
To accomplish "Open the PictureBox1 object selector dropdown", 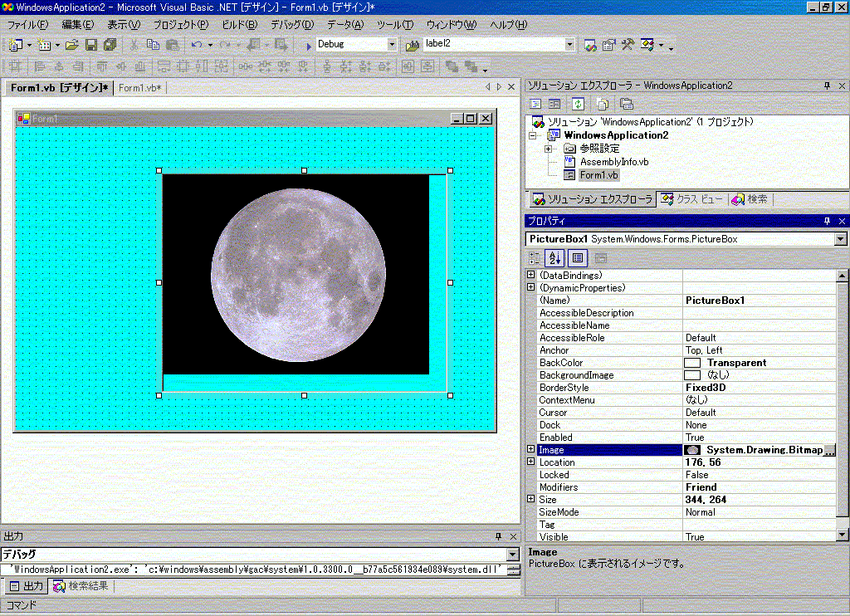I will (x=840, y=239).
